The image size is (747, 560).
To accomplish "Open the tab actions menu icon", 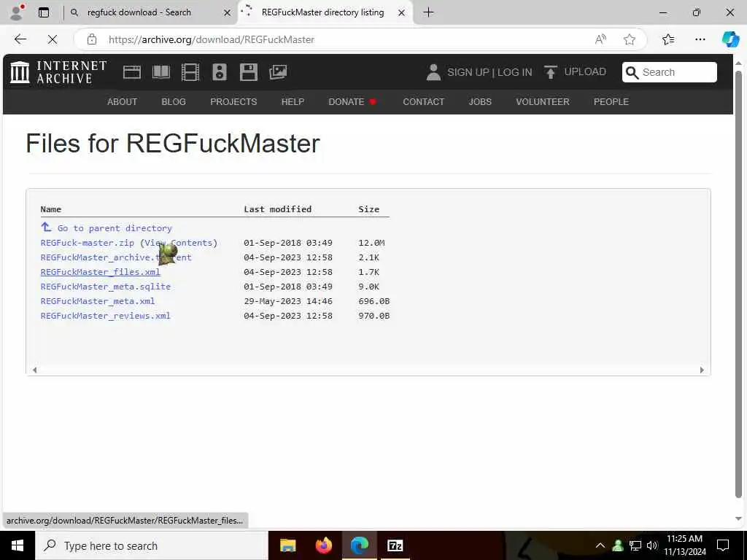I will (44, 12).
